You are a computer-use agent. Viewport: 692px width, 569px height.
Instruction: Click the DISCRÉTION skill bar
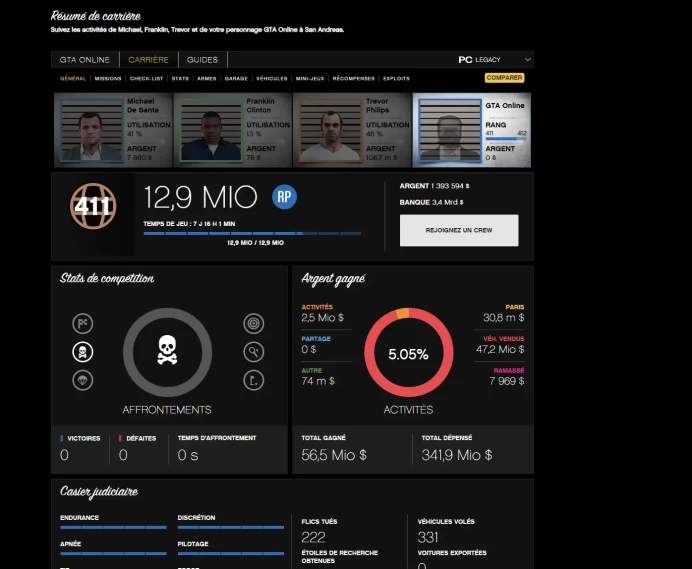[231, 527]
